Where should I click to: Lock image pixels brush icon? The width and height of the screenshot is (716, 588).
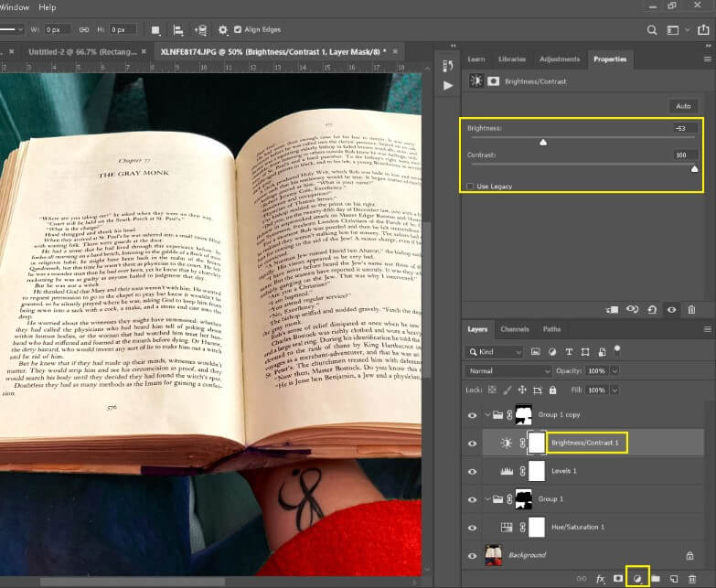(507, 390)
